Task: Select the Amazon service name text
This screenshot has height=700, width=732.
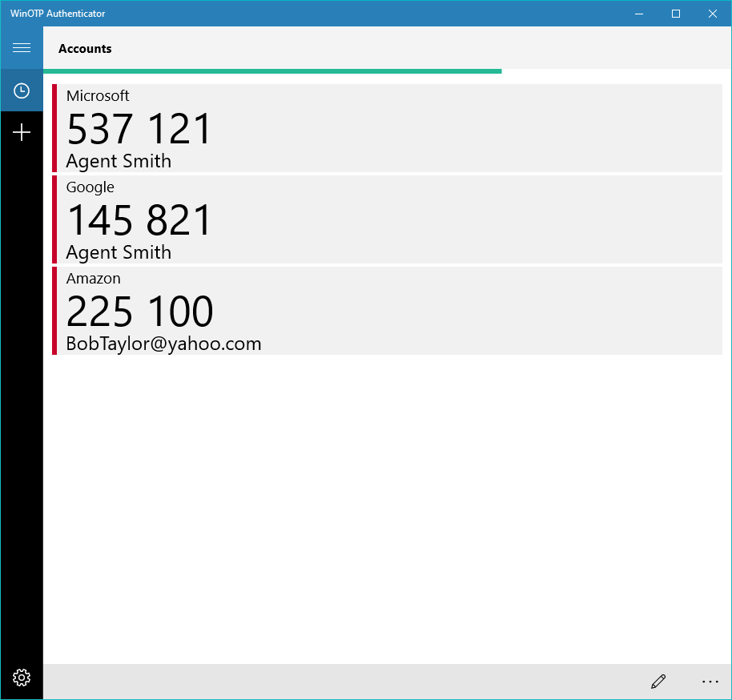Action: (93, 278)
